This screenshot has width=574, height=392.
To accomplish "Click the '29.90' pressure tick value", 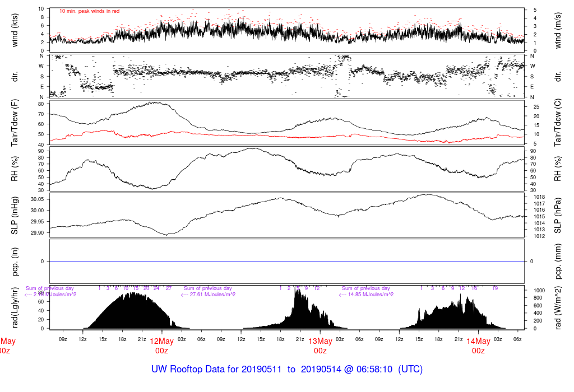I will [38, 233].
